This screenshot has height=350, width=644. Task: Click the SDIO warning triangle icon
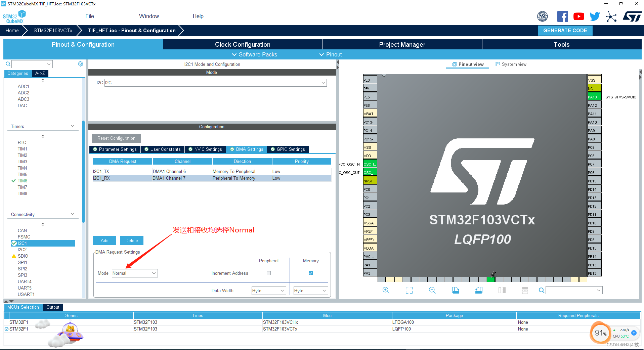click(x=14, y=256)
